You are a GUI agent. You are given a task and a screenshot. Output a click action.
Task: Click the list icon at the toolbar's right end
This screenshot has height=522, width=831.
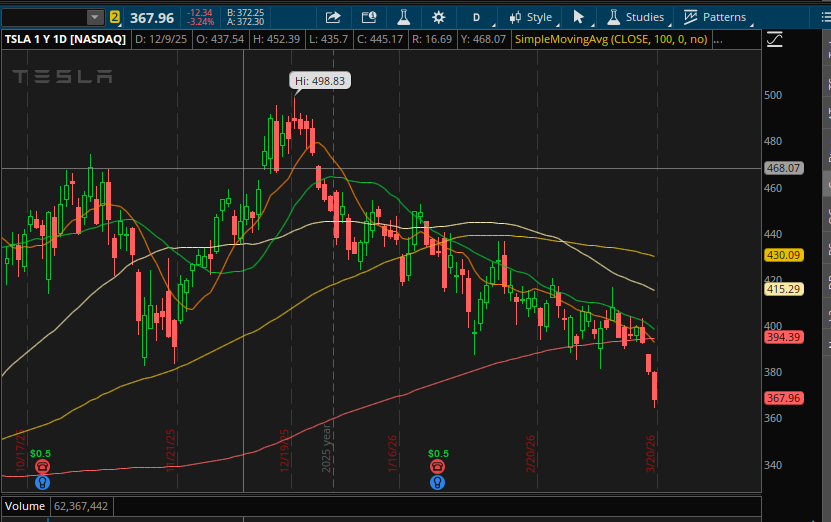pos(825,17)
